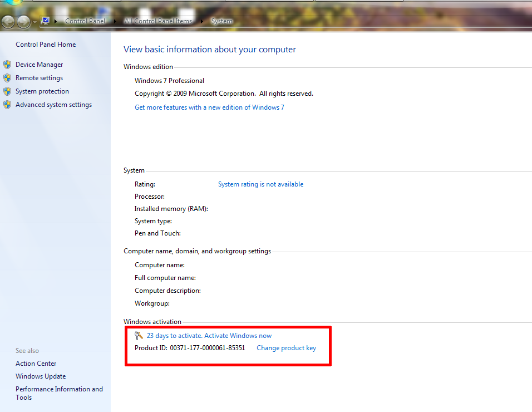
Task: Click the keys icon next to activation message
Action: [139, 336]
